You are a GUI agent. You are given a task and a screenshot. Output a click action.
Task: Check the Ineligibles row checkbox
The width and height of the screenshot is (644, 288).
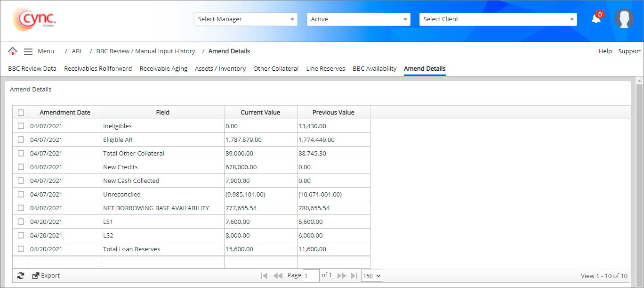point(21,126)
